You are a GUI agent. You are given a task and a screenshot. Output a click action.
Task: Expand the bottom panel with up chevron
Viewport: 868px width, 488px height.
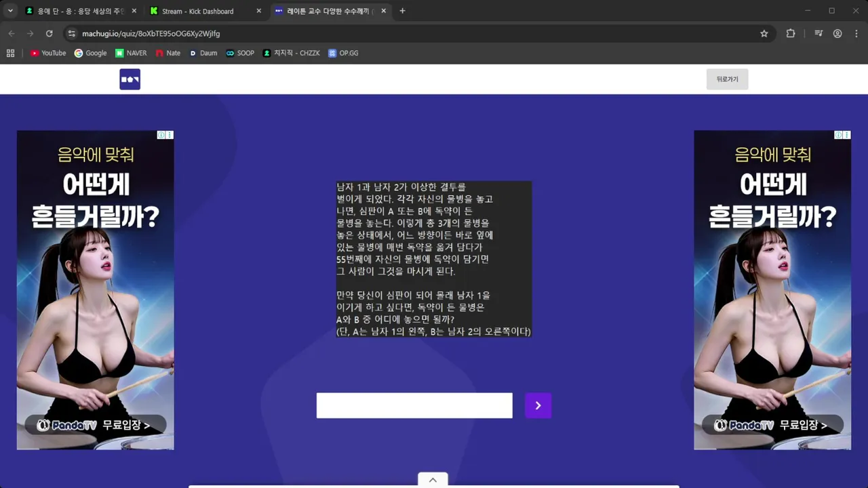(433, 480)
